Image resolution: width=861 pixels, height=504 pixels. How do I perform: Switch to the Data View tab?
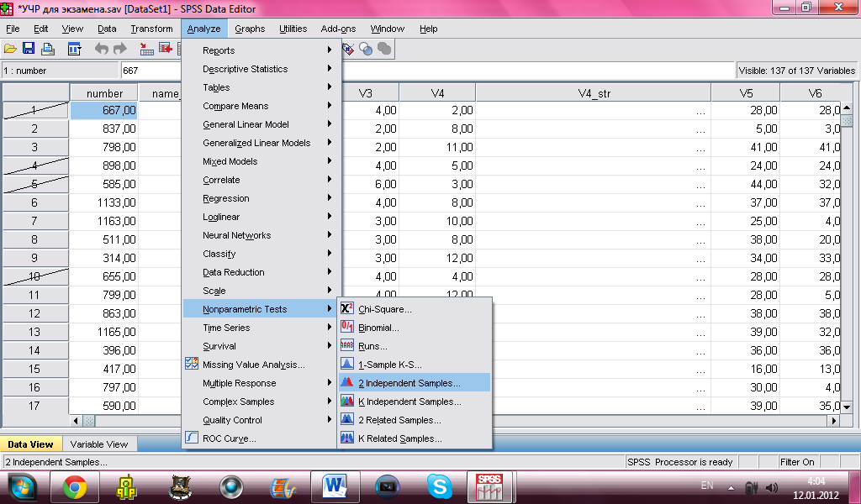point(31,444)
